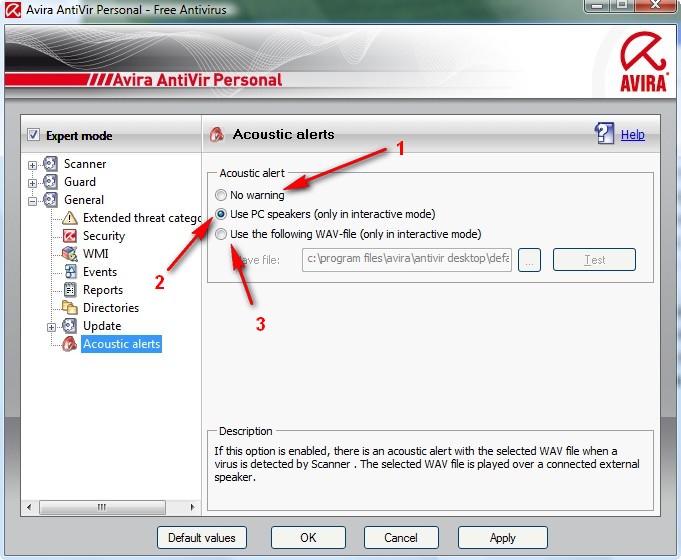Open the Update settings item
681x560 pixels.
[x=102, y=326]
